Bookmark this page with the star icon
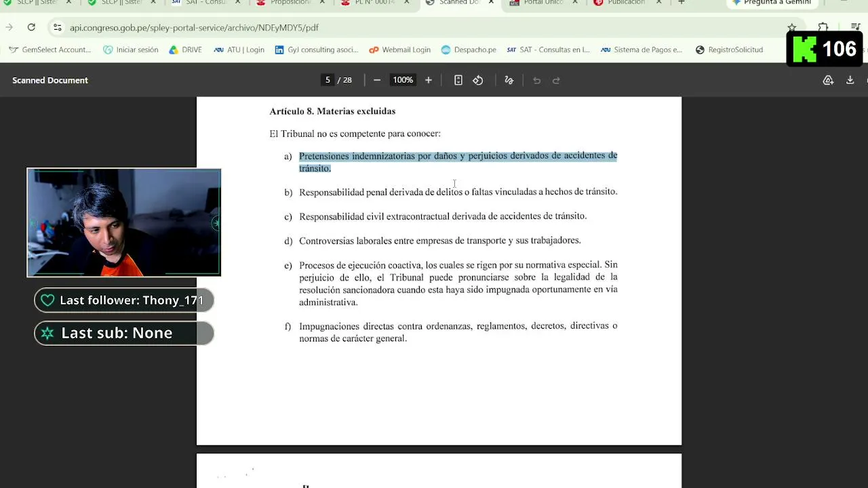The image size is (868, 488). [x=791, y=27]
